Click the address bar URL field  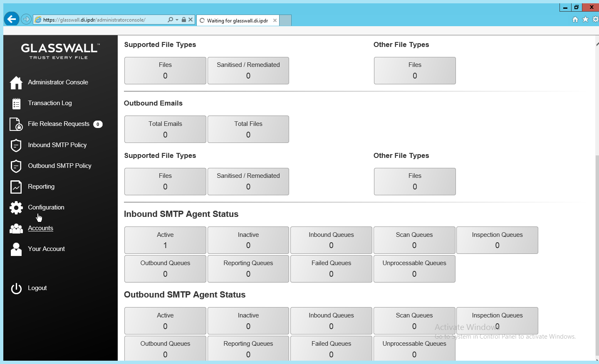coord(100,20)
